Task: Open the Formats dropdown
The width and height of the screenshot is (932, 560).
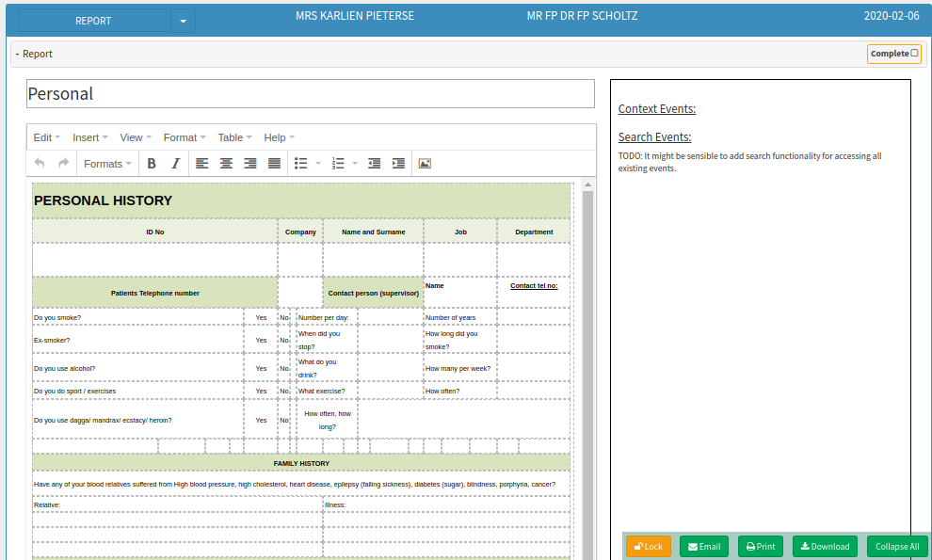Action: point(107,164)
